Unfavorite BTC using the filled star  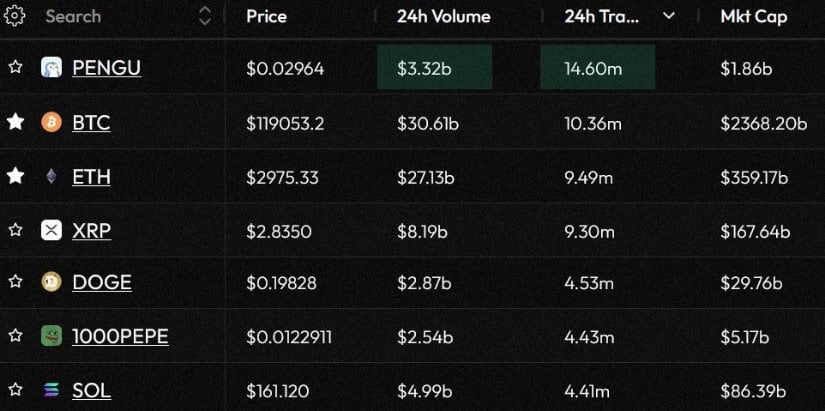(x=15, y=122)
